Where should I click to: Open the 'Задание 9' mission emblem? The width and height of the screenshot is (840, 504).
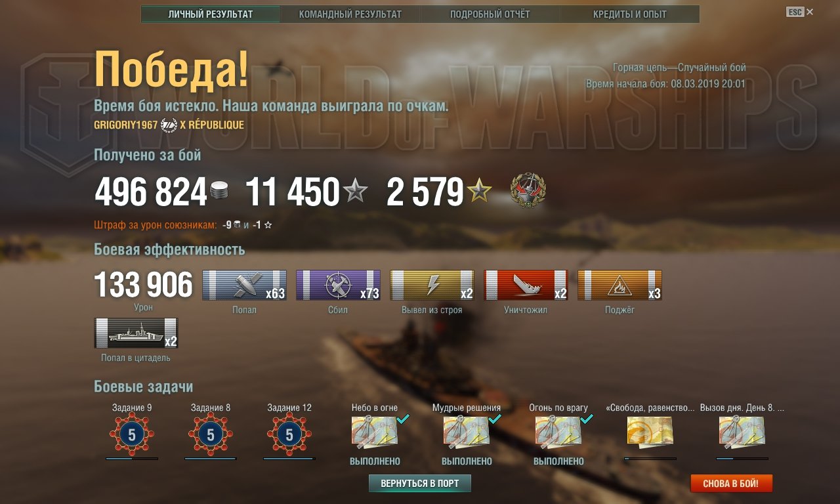[x=132, y=434]
